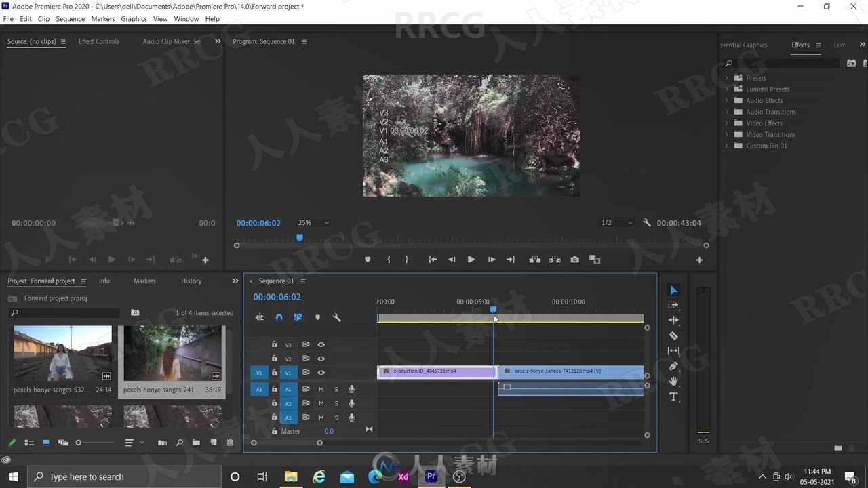
Task: Open the Markers menu in menu bar
Action: [103, 19]
